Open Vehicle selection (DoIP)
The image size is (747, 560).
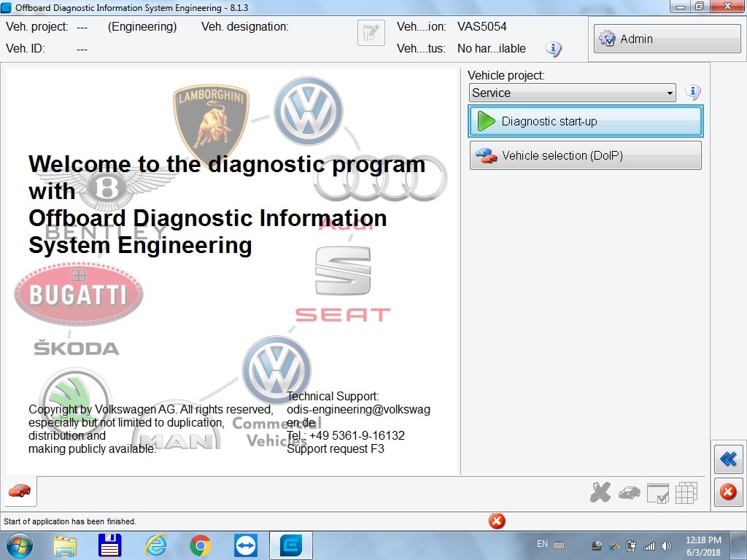586,155
